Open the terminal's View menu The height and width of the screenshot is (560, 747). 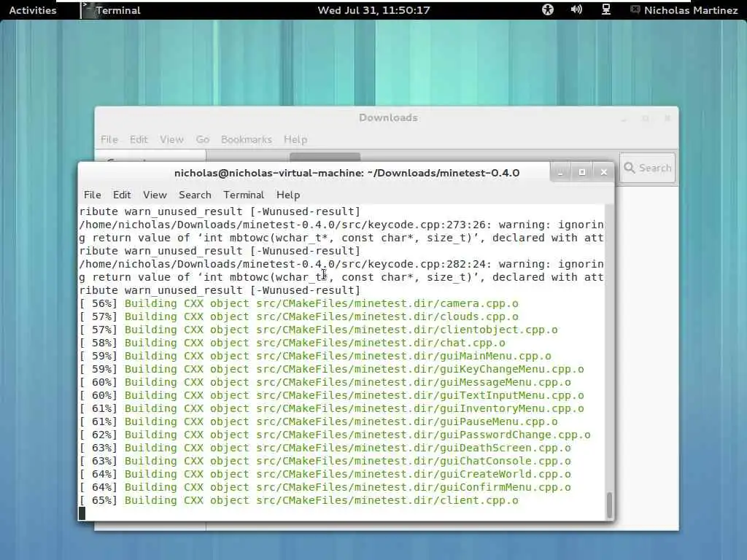pos(155,195)
